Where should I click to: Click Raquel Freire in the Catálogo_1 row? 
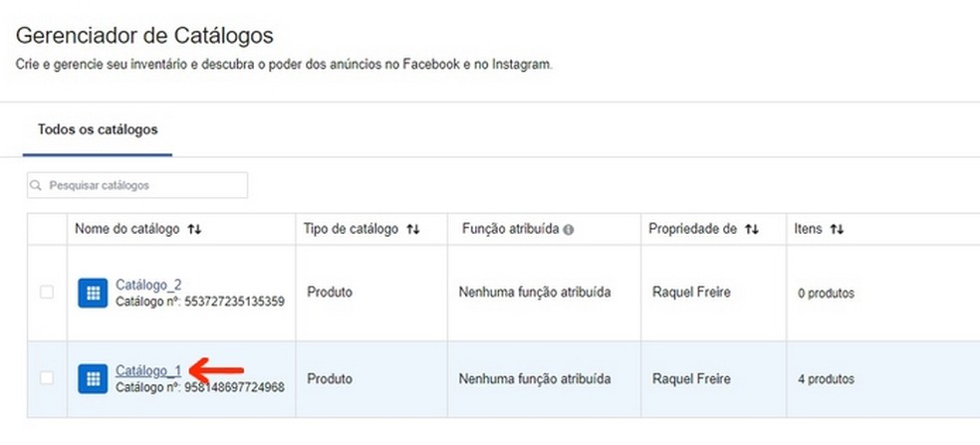(x=691, y=379)
